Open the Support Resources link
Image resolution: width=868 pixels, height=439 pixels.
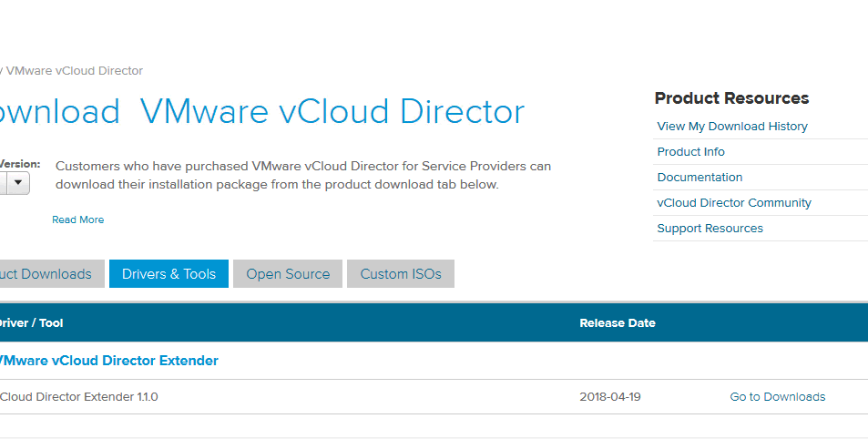pyautogui.click(x=710, y=229)
